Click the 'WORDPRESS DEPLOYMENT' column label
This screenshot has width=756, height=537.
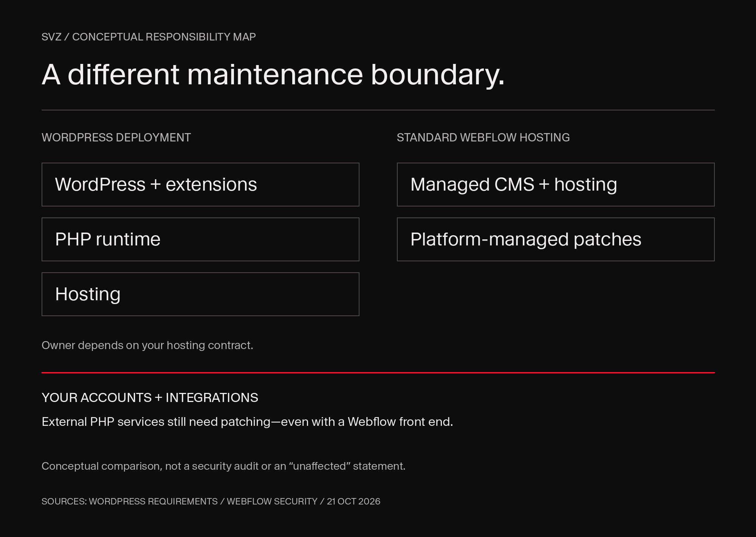(116, 137)
